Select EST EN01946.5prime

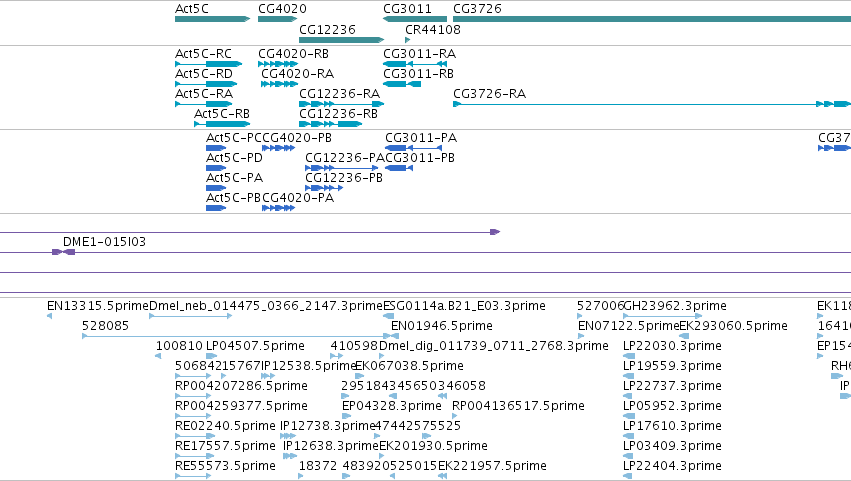442,326
